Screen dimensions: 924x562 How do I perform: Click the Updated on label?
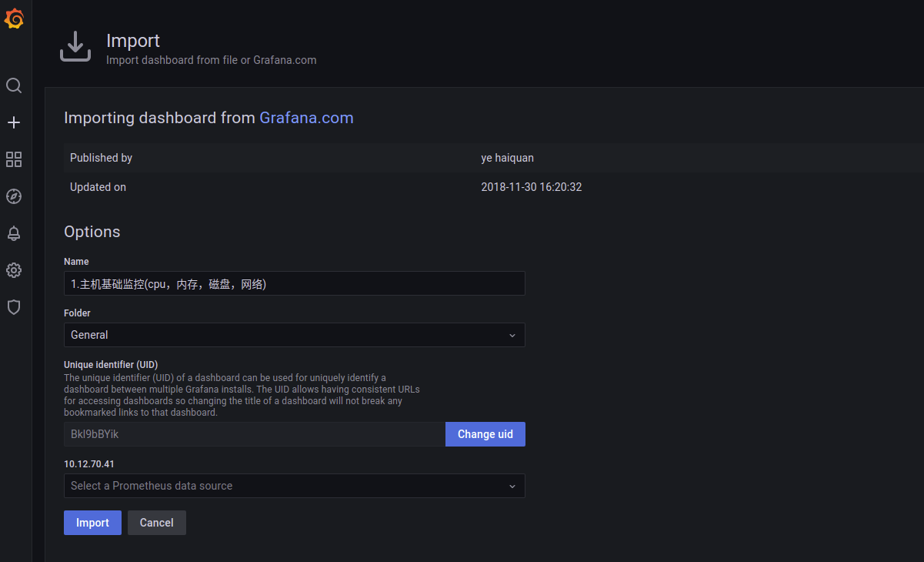coord(98,187)
